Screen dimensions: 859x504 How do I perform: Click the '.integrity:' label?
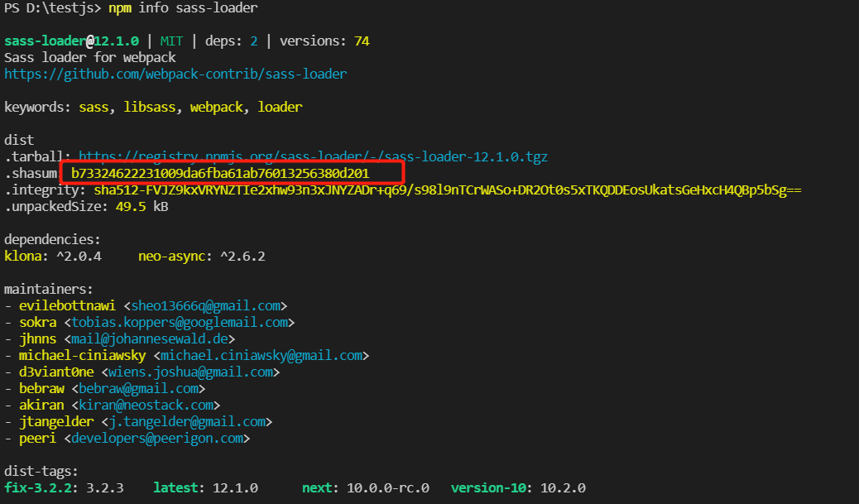pos(46,190)
